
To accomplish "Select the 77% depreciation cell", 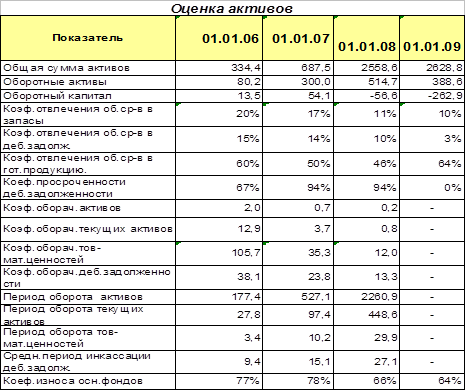I will pyautogui.click(x=219, y=381).
